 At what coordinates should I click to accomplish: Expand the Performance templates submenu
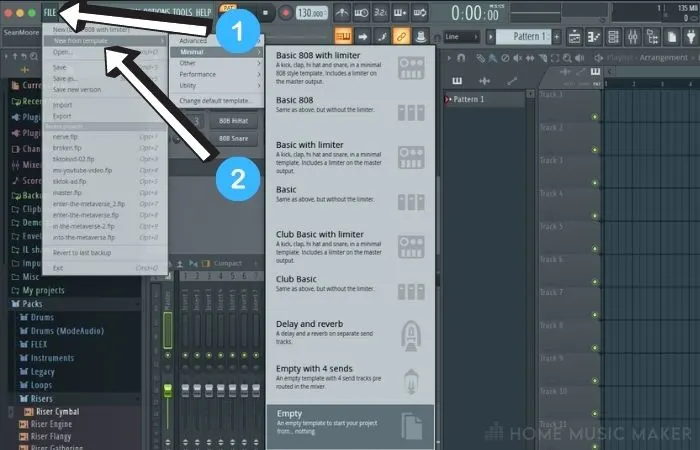[x=217, y=74]
